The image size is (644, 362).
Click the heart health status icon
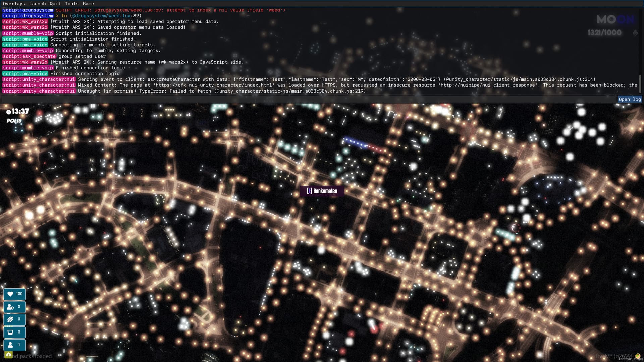tap(10, 294)
